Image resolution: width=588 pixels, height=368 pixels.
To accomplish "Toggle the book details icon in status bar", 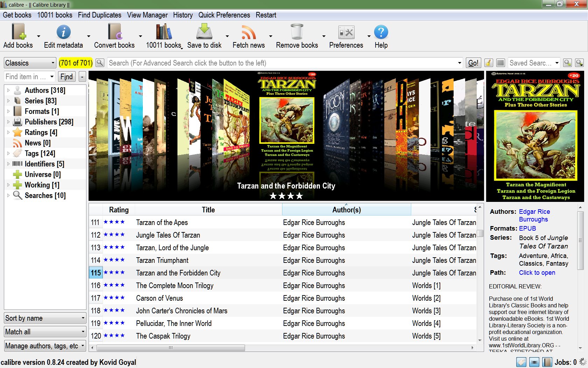I will 547,362.
